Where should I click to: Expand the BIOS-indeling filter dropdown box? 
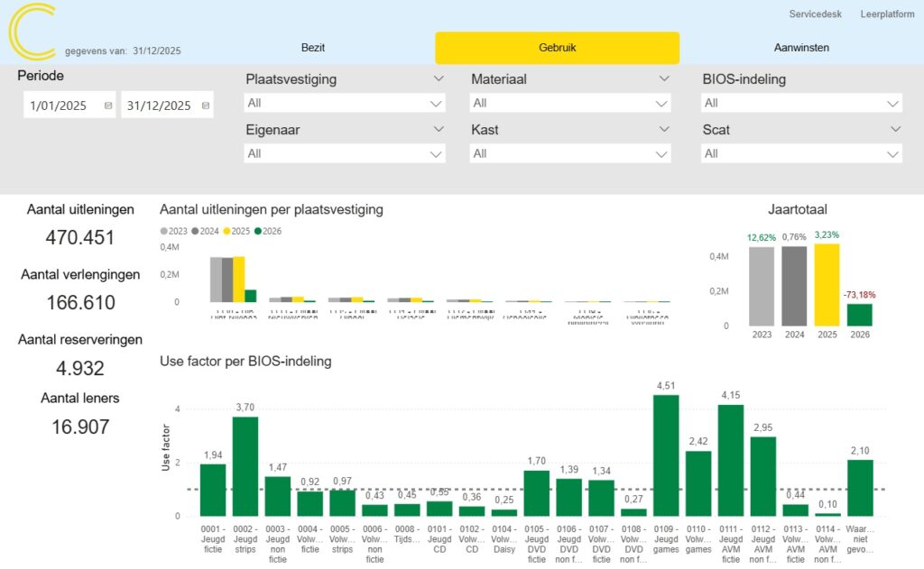click(801, 103)
